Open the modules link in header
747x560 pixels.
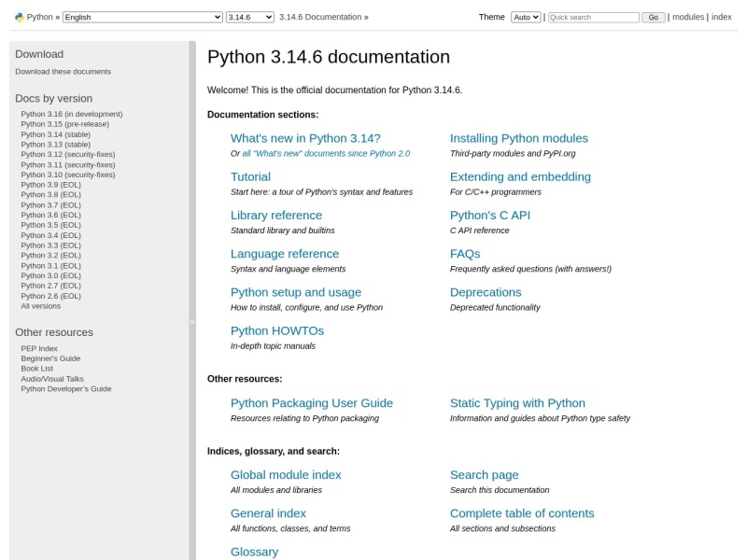click(x=688, y=17)
